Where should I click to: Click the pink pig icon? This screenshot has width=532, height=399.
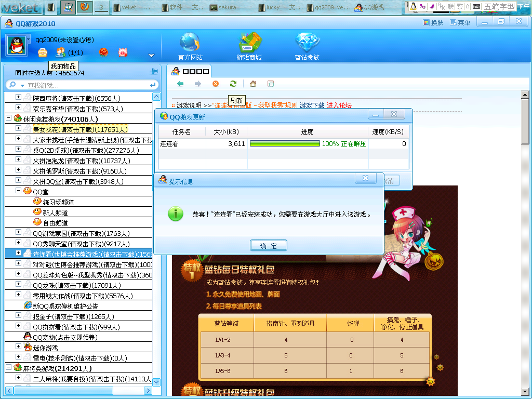123,52
